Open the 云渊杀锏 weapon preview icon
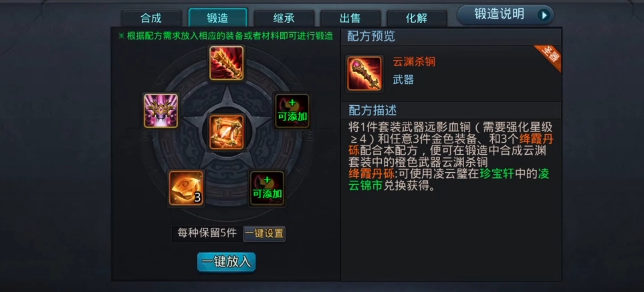 (364, 73)
